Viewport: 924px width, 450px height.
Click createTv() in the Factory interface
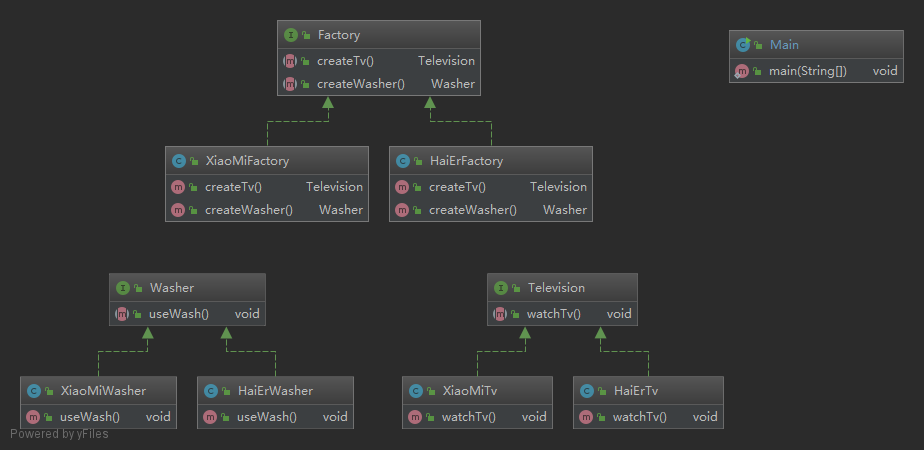(x=345, y=61)
